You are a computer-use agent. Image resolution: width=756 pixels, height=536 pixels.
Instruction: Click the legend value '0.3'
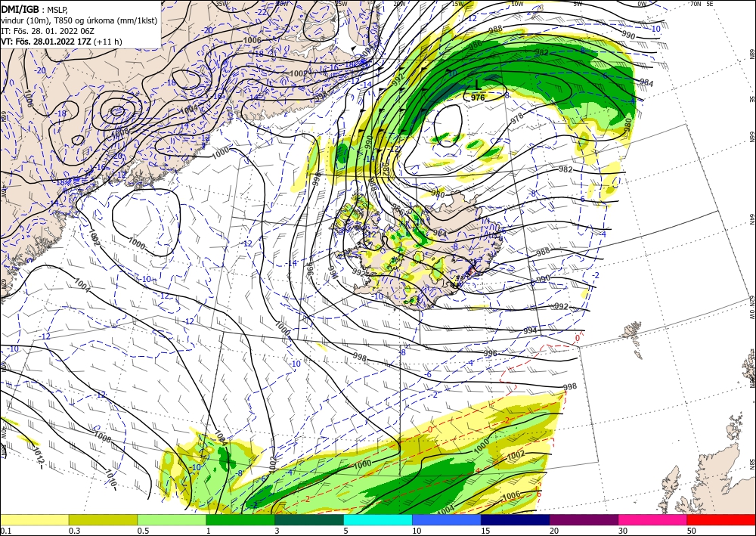point(74,531)
